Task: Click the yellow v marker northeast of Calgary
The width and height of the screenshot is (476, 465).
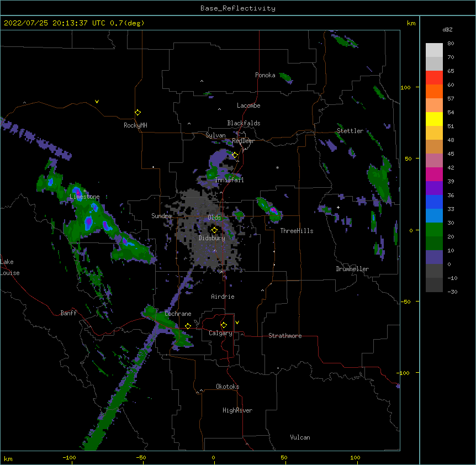Action: 237,323
